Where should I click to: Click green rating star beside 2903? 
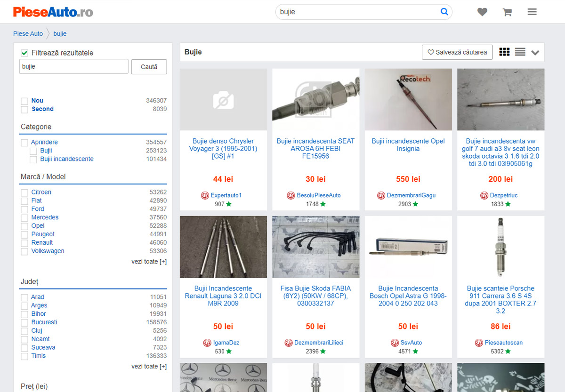pos(415,204)
